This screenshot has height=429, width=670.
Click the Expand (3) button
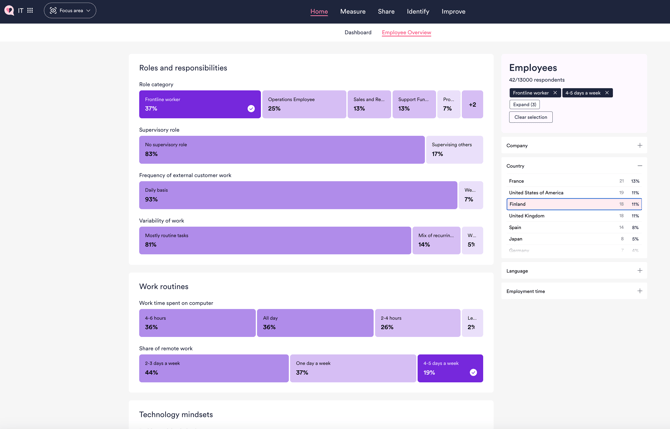pos(524,104)
